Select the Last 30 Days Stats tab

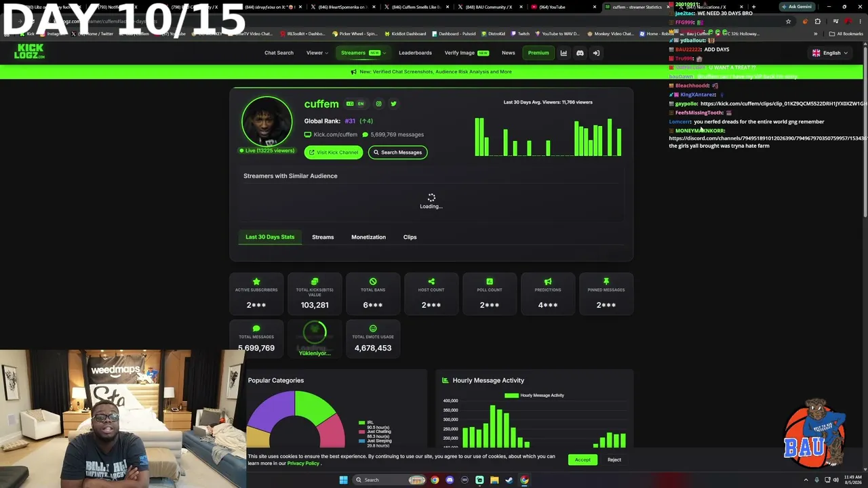coord(270,237)
